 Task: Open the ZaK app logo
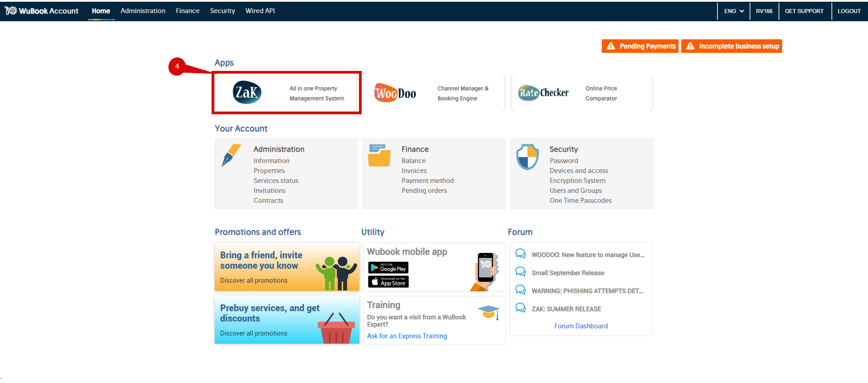[x=247, y=93]
